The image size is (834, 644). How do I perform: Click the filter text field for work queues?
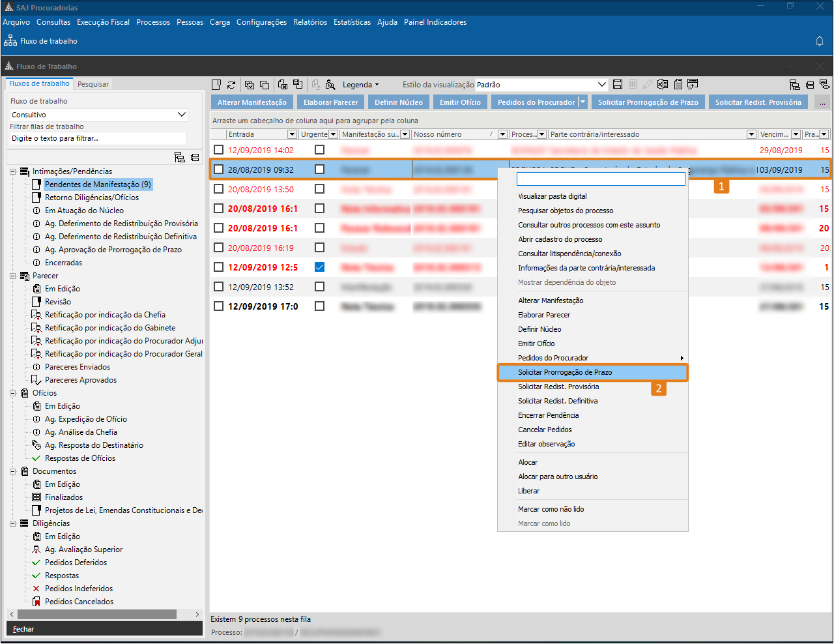tap(98, 138)
